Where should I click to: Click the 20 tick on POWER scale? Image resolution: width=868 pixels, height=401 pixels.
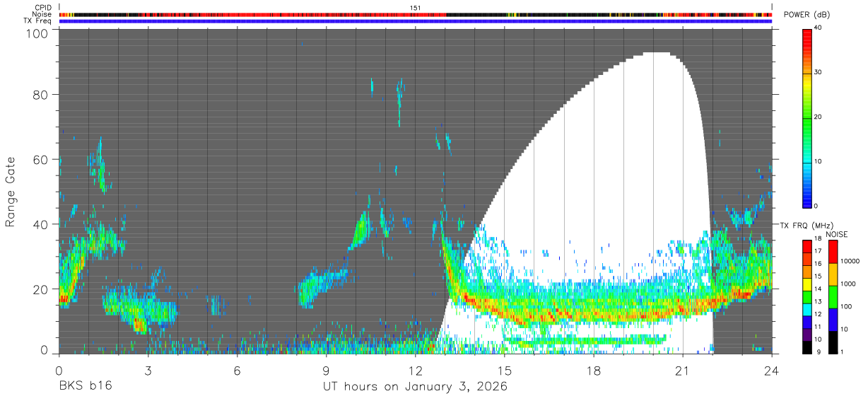(819, 117)
